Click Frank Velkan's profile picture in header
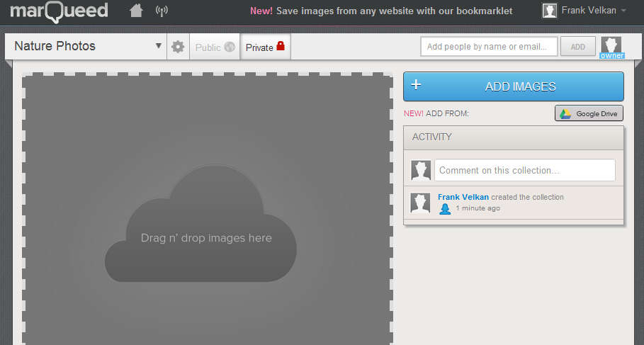Screen dimensions: 644x345 coord(549,11)
